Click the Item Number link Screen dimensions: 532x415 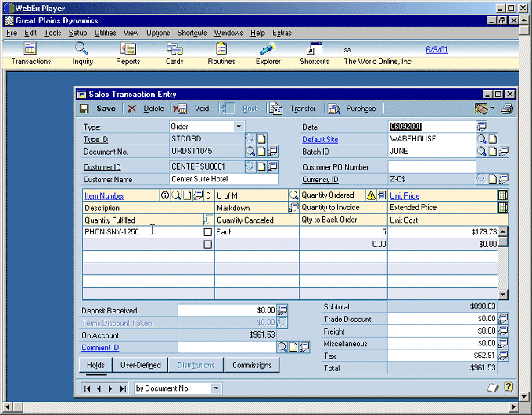pos(104,196)
